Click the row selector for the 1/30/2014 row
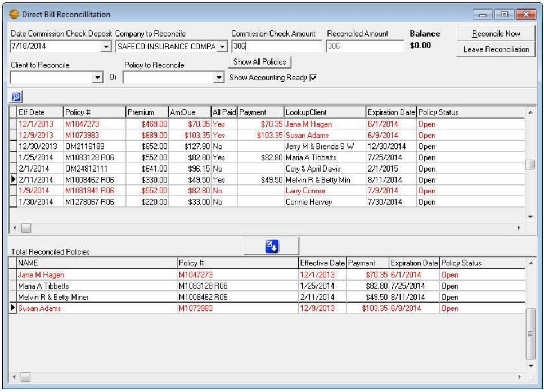The height and width of the screenshot is (392, 544). point(13,202)
